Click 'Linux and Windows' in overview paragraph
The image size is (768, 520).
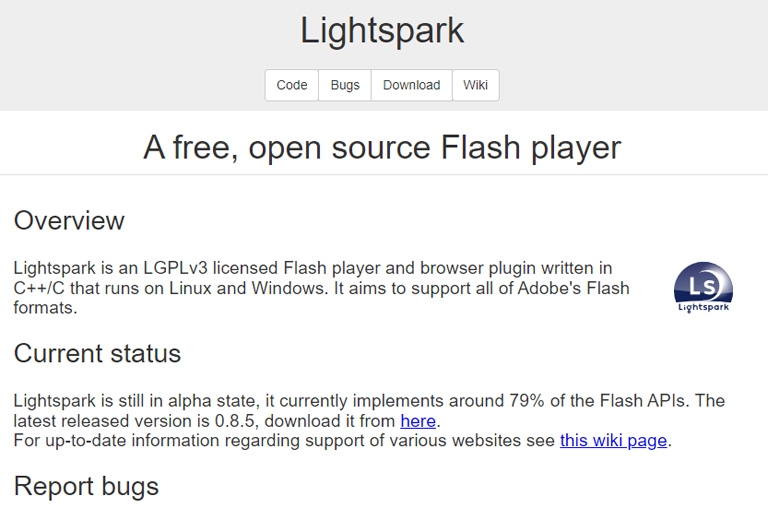tap(247, 288)
